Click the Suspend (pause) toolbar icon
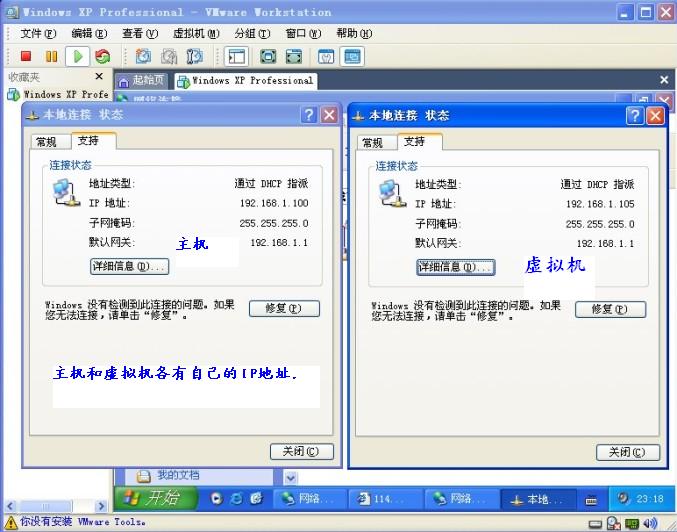The height and width of the screenshot is (532, 677). pos(51,57)
